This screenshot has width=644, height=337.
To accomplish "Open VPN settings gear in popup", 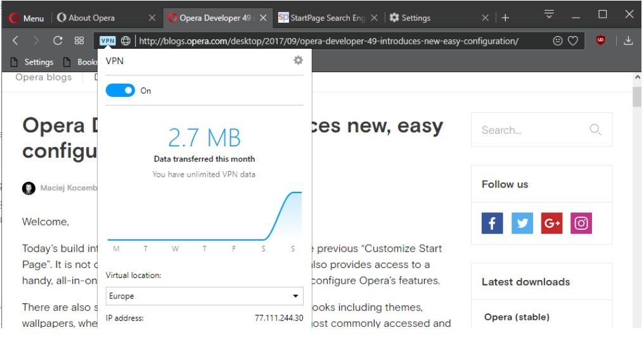I will [x=298, y=60].
